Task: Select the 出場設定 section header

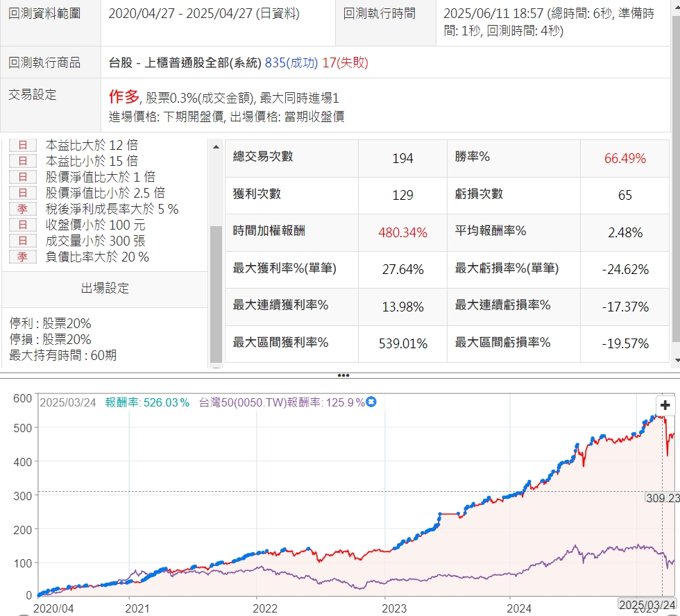Action: (x=105, y=288)
